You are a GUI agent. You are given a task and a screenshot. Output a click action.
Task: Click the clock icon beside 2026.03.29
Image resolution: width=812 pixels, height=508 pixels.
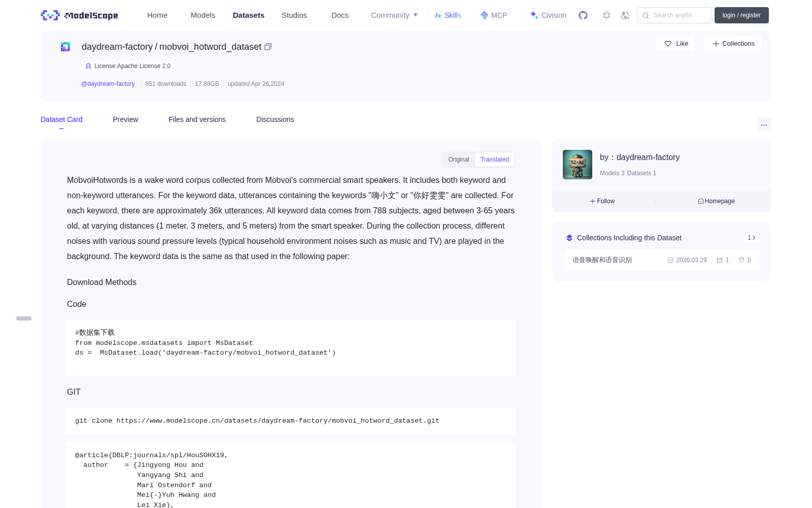[670, 260]
